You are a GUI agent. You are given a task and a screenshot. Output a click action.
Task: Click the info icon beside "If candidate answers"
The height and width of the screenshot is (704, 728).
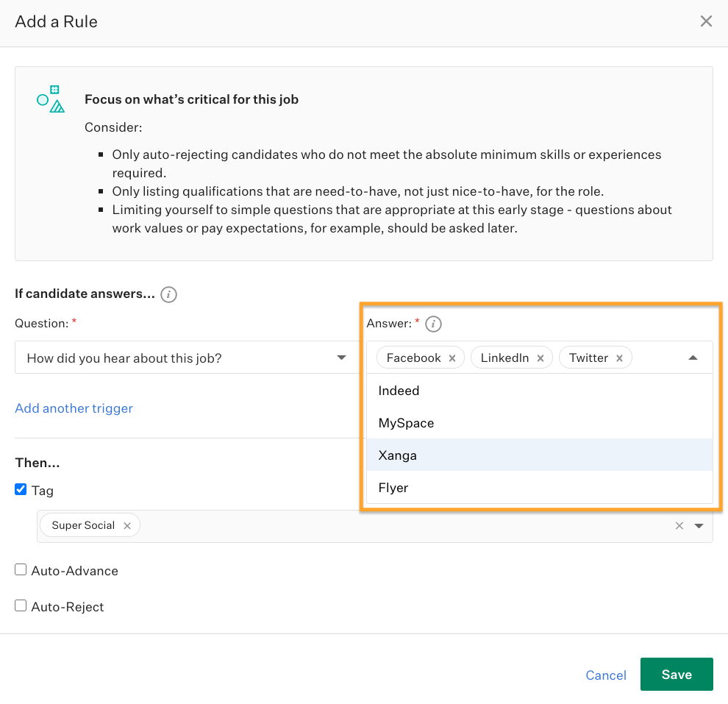point(168,294)
